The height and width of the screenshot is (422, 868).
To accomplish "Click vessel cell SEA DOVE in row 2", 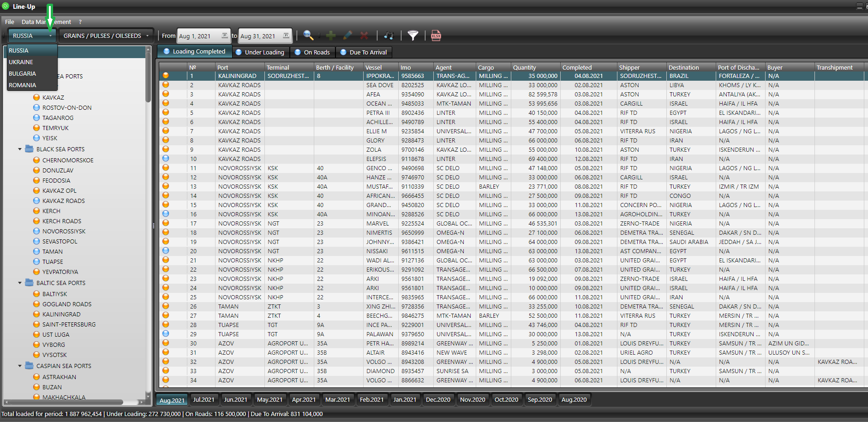I will pyautogui.click(x=380, y=85).
